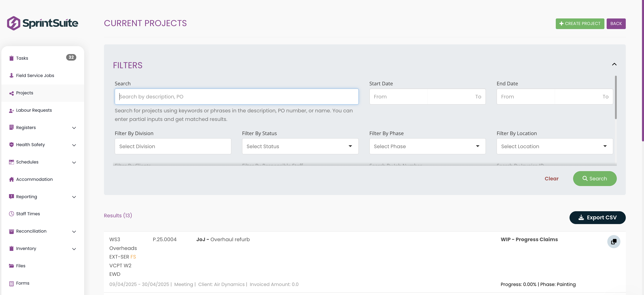Expand the Schedules submenu
The image size is (644, 295).
click(x=74, y=162)
